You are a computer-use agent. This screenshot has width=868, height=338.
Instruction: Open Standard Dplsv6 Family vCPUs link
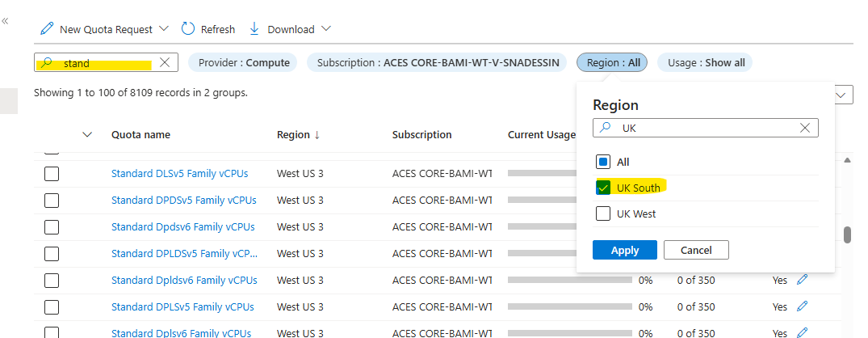point(181,333)
